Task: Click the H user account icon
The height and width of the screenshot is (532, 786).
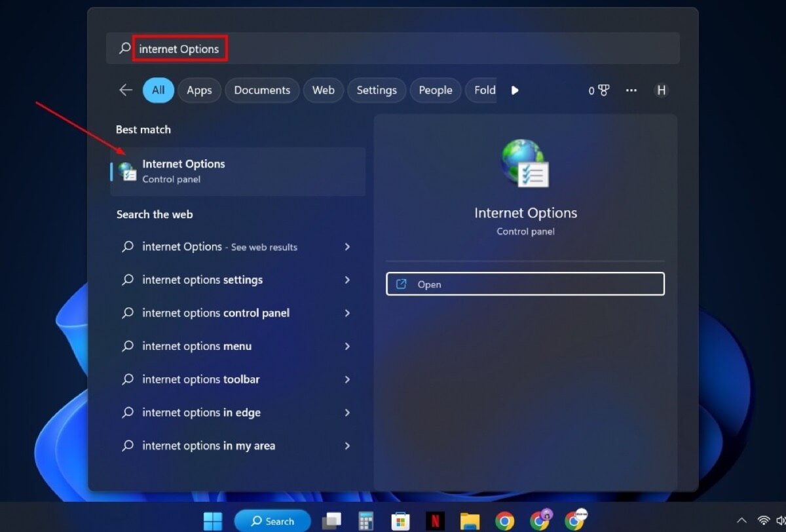Action: 662,90
